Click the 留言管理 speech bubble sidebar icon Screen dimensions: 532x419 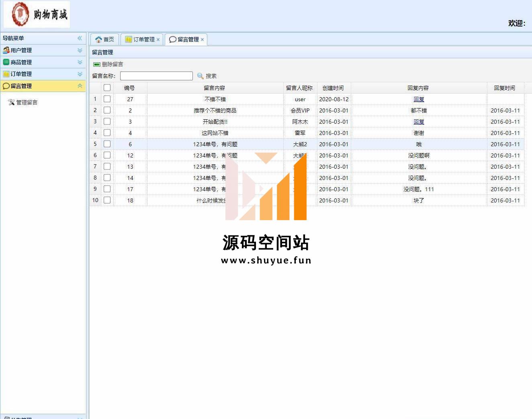[6, 86]
